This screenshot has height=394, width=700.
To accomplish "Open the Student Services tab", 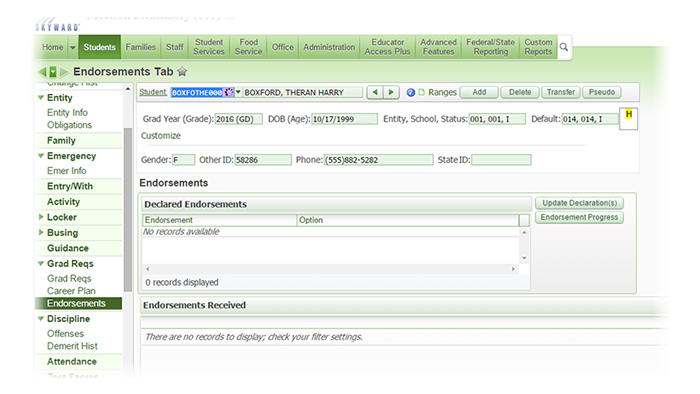I will [x=209, y=47].
